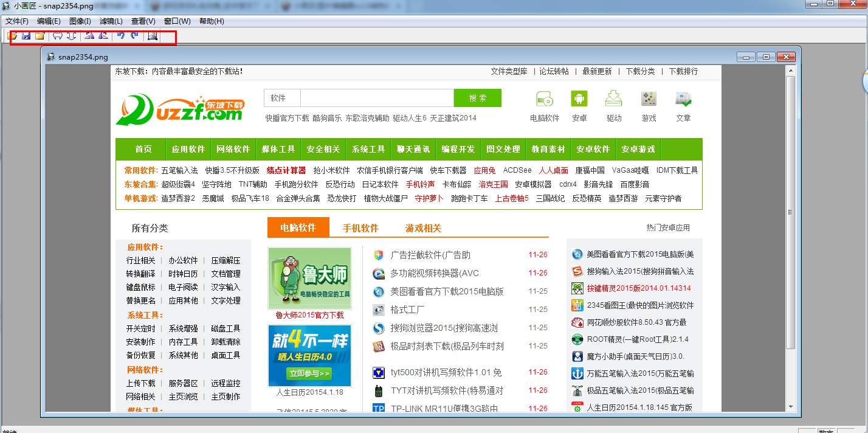Open the 窗口(W) menu

(177, 21)
